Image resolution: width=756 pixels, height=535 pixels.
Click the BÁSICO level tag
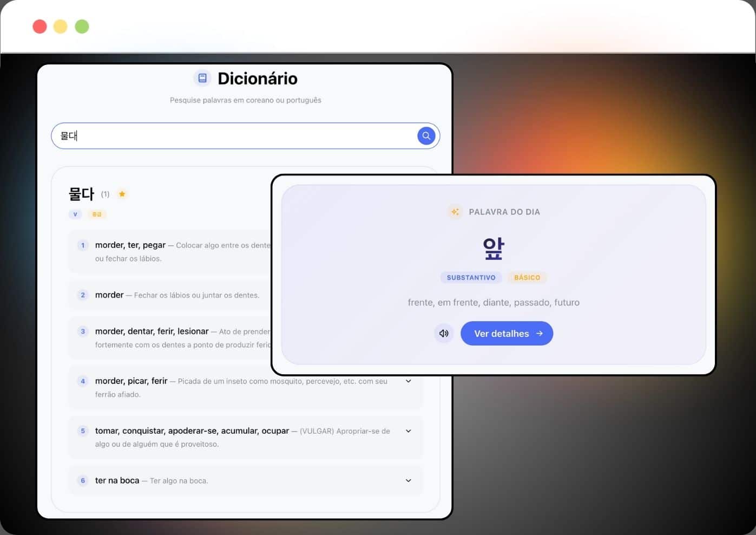pos(527,278)
